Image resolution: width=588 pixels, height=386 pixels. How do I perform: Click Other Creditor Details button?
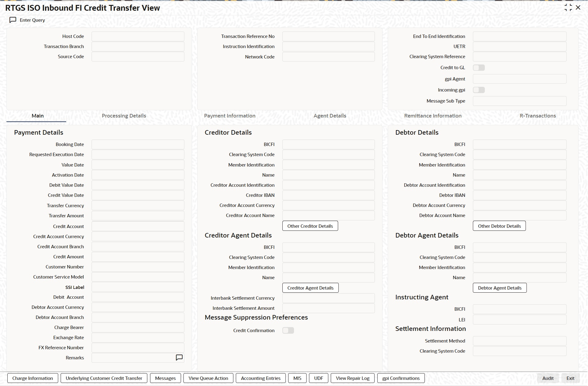[x=310, y=226]
